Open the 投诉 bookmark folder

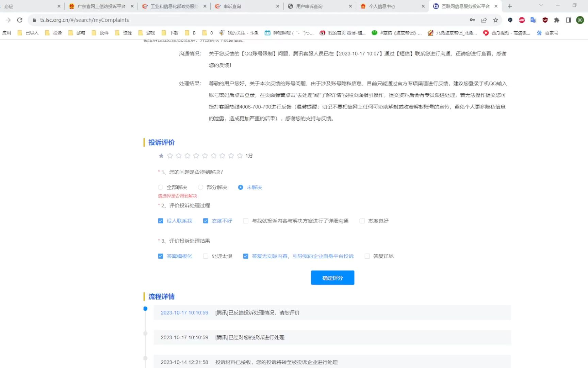(x=53, y=33)
